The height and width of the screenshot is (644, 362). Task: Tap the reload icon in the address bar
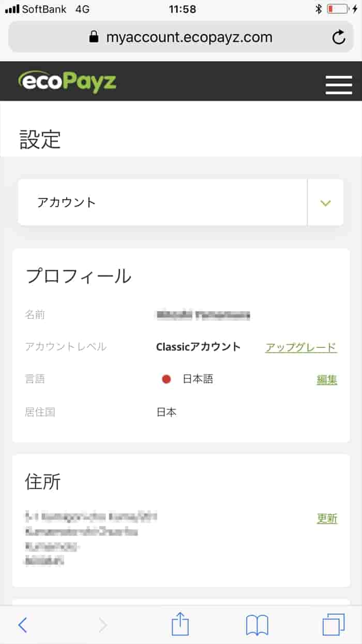tap(339, 37)
